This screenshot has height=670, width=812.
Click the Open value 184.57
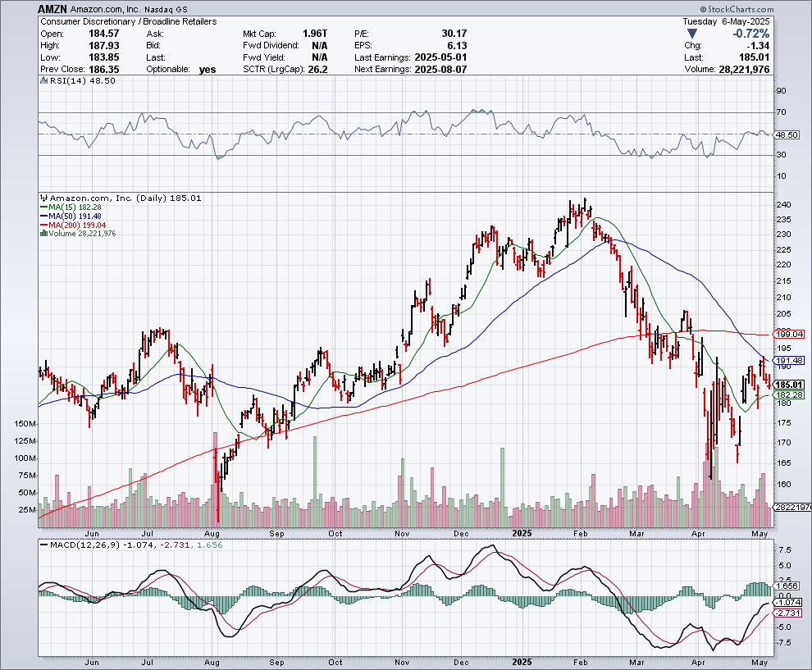[104, 34]
